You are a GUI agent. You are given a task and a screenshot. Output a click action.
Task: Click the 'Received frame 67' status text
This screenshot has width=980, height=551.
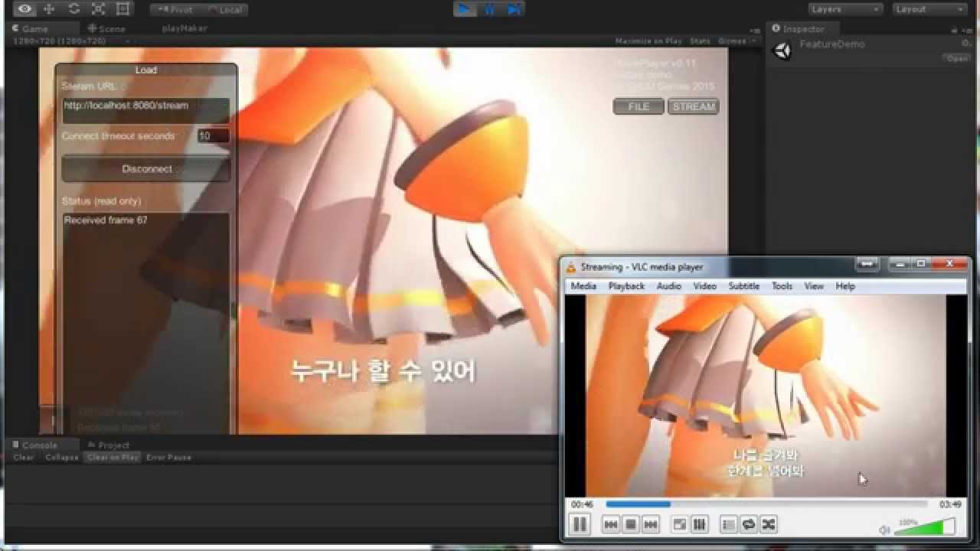106,220
